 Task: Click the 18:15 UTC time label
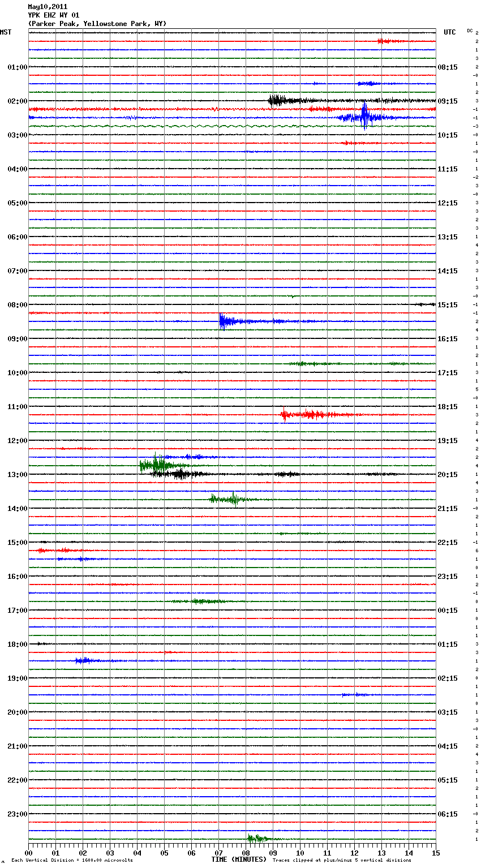pos(448,407)
